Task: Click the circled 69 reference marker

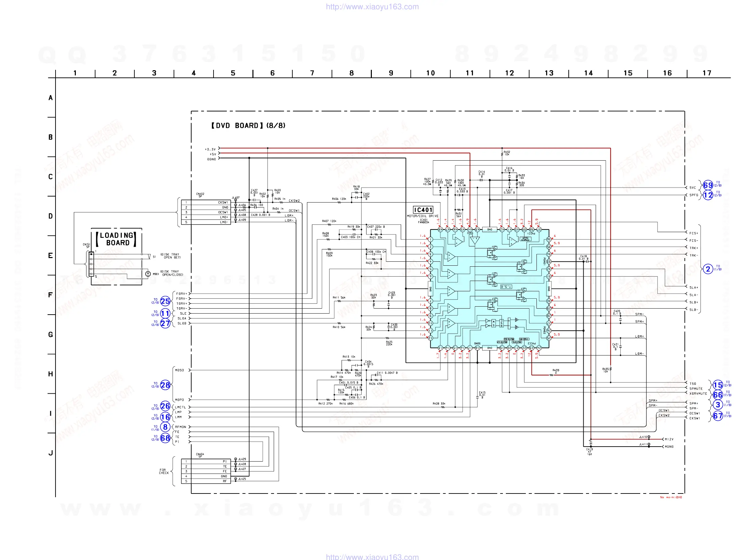Action: [708, 185]
